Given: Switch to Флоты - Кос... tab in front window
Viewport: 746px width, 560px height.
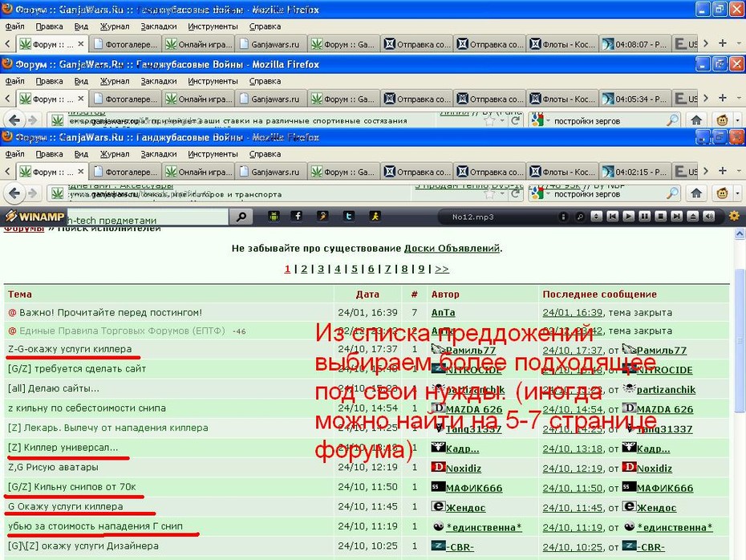Looking at the screenshot, I should 562,172.
